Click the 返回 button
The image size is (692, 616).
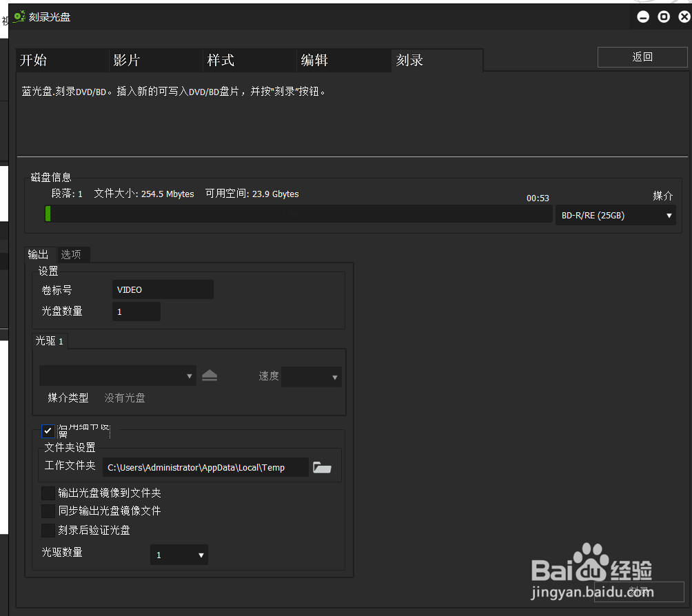(x=641, y=57)
